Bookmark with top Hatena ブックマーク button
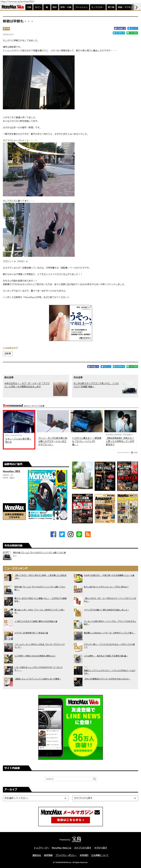 click(119, 33)
